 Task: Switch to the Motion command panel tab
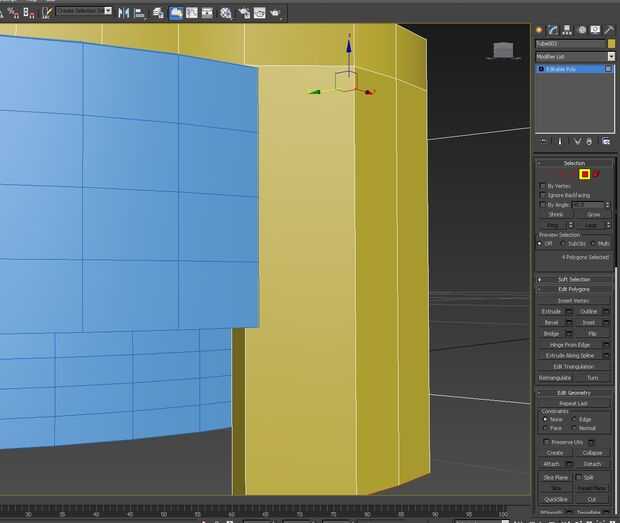click(x=582, y=30)
